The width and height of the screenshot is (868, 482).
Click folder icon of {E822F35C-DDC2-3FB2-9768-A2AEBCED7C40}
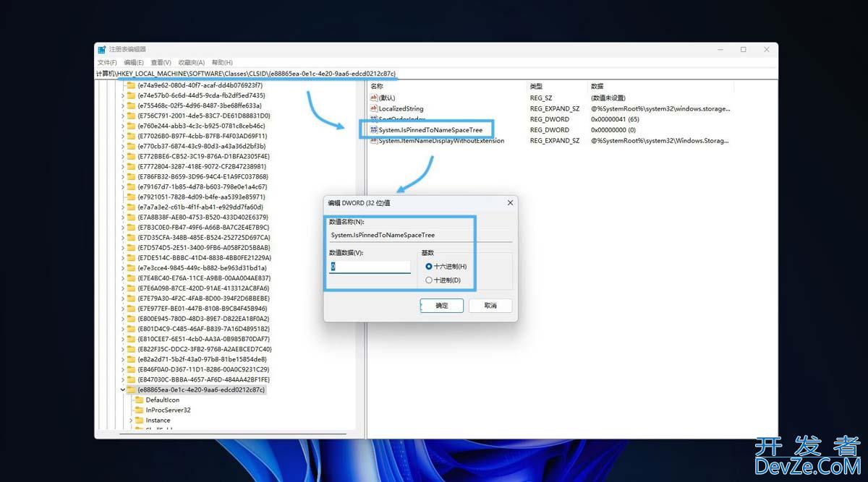tap(131, 349)
